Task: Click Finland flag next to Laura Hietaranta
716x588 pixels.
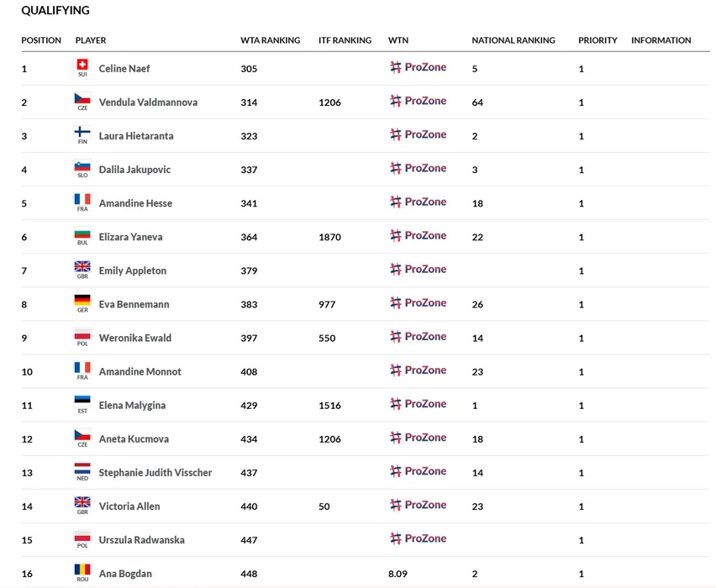Action: coord(82,132)
